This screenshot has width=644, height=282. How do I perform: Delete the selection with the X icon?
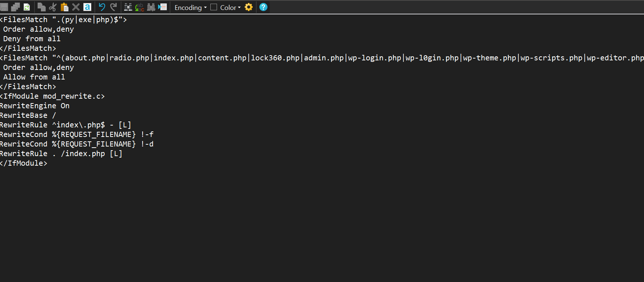pyautogui.click(x=76, y=7)
